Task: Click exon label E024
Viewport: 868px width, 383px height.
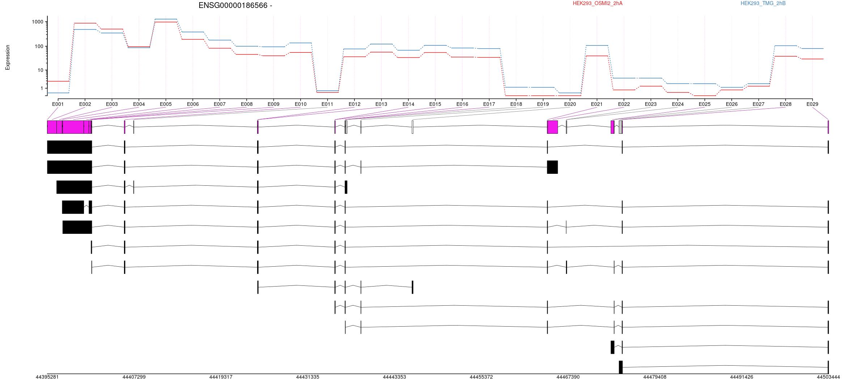Action: [678, 104]
